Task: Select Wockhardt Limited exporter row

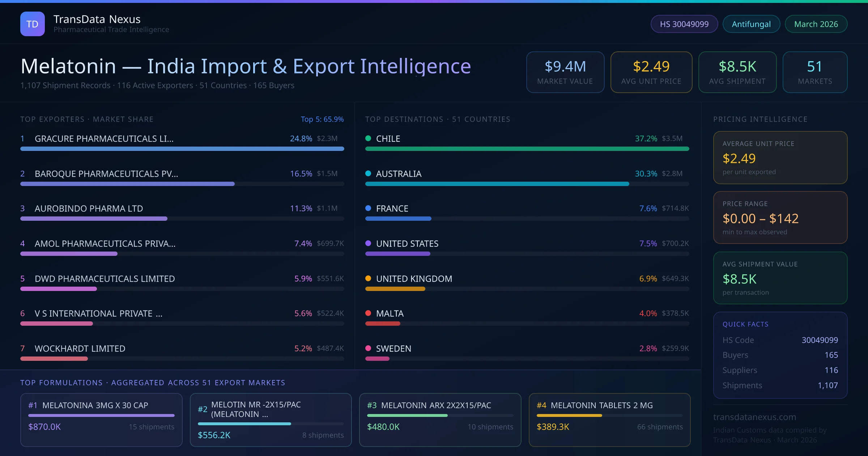Action: click(80, 349)
